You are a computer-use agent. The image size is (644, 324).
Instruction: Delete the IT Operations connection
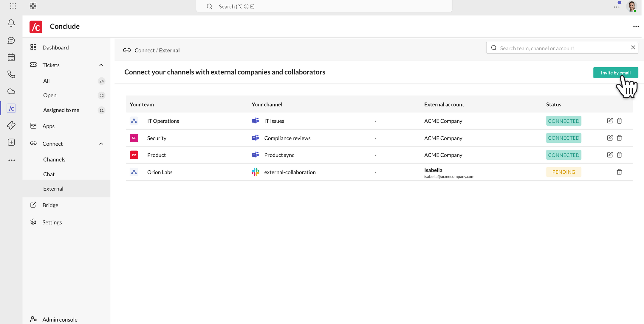(x=620, y=121)
